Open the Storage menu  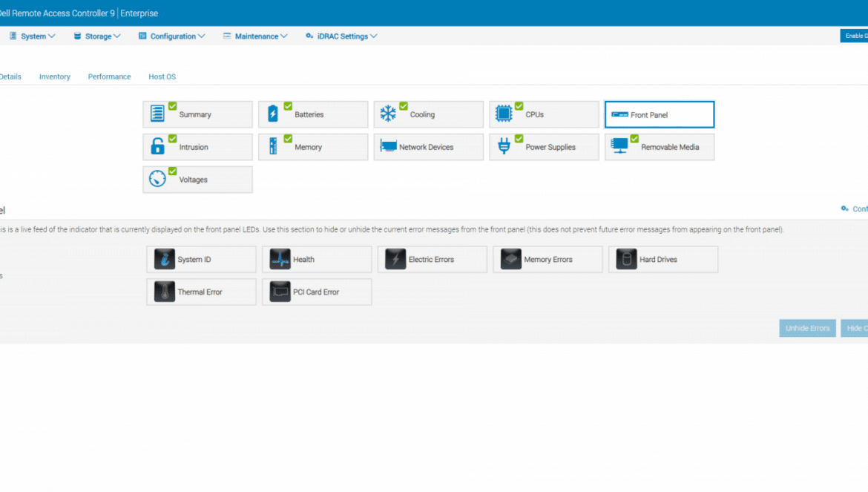97,36
